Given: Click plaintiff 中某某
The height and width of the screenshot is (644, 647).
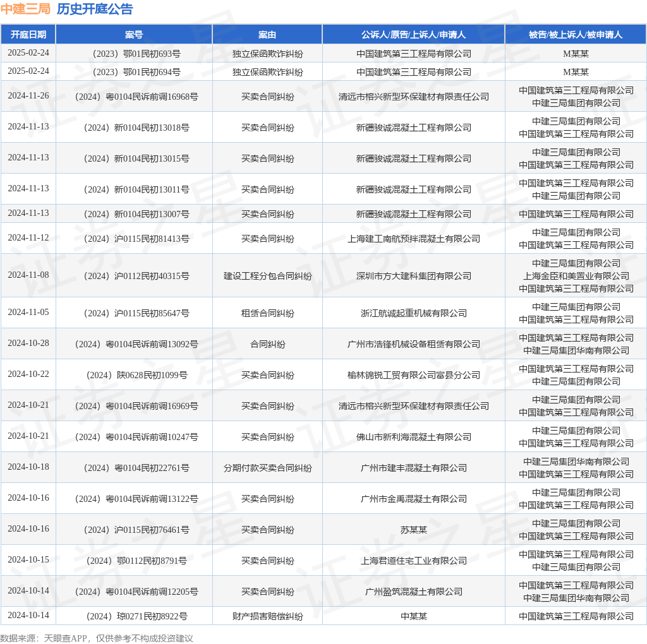Looking at the screenshot, I should 413,616.
